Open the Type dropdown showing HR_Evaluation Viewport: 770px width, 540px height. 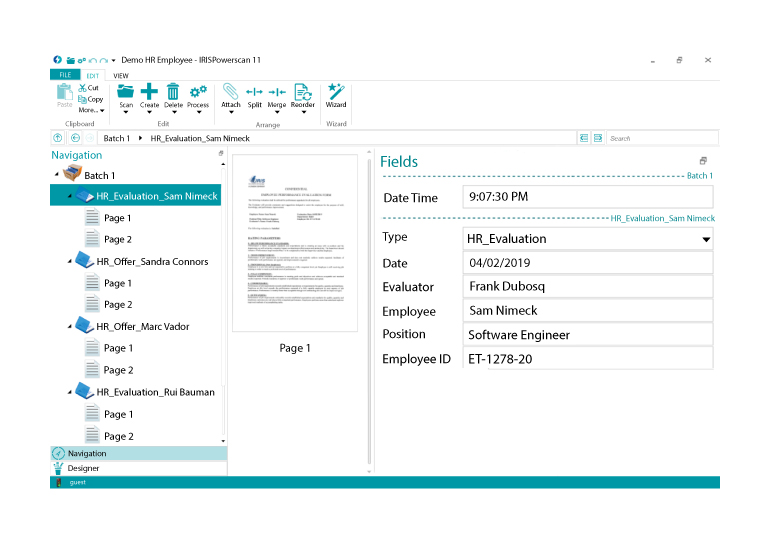tap(706, 240)
